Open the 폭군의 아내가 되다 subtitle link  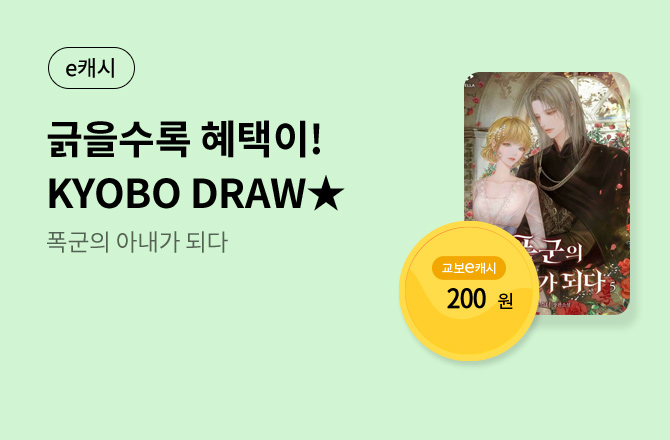click(x=137, y=242)
